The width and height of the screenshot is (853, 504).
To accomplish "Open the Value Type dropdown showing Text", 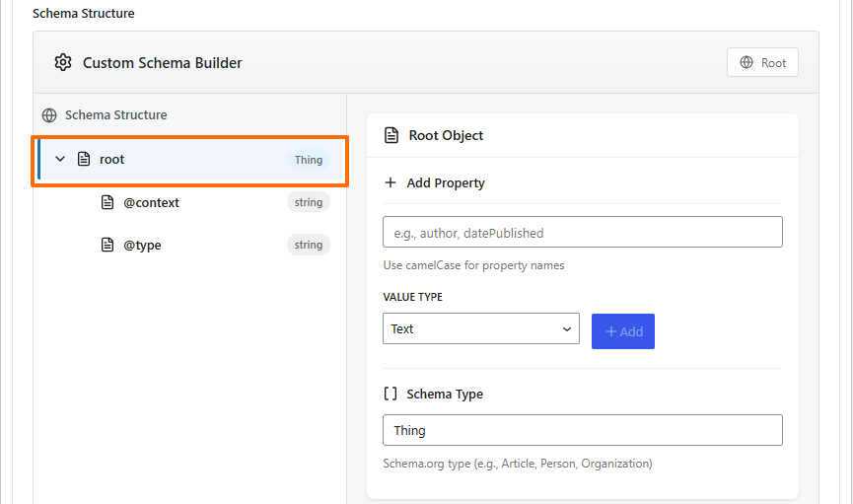I will (480, 328).
